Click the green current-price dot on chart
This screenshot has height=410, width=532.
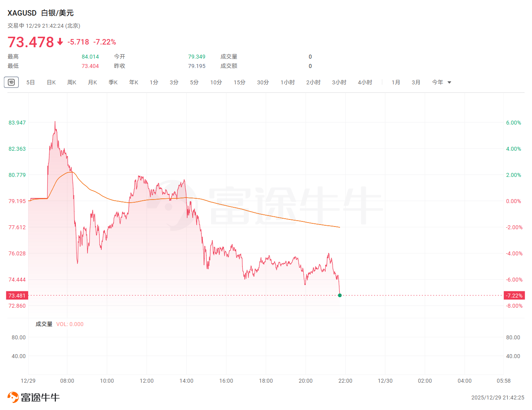coord(340,295)
